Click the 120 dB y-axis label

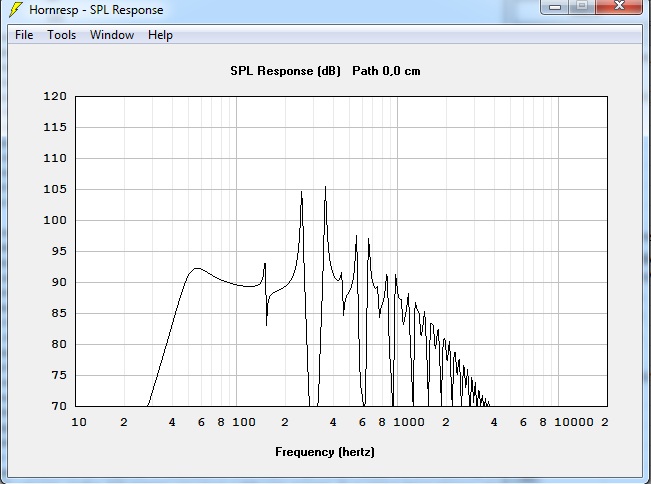click(55, 96)
